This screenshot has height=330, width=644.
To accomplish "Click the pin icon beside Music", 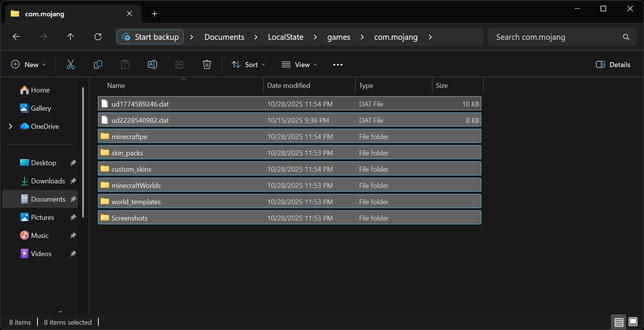I will (73, 236).
